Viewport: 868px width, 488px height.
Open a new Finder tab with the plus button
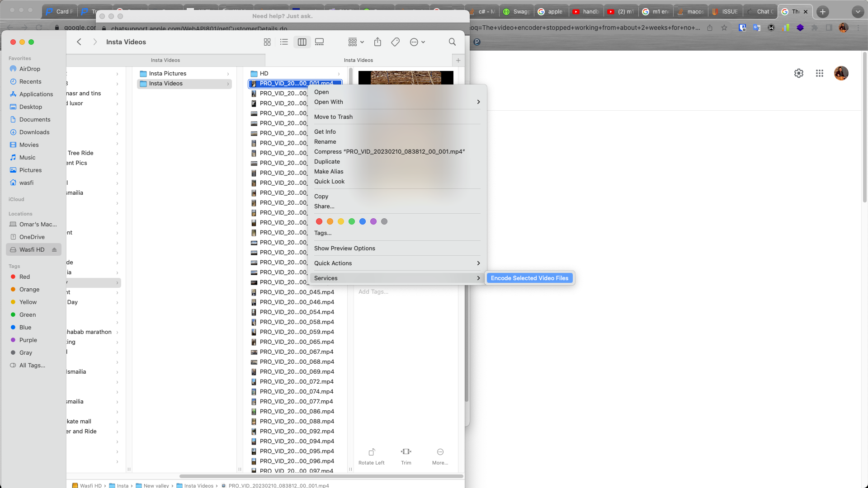point(458,60)
